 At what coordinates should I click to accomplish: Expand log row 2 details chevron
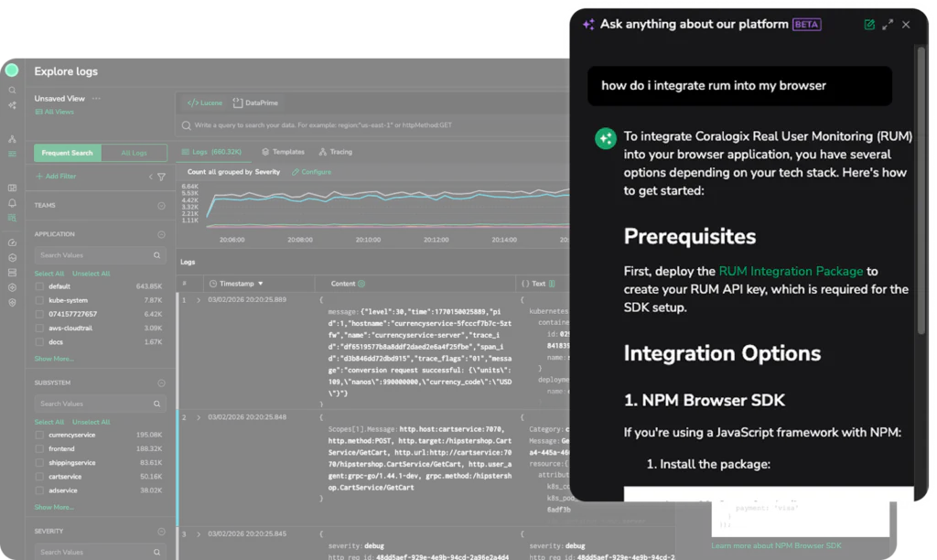click(199, 417)
